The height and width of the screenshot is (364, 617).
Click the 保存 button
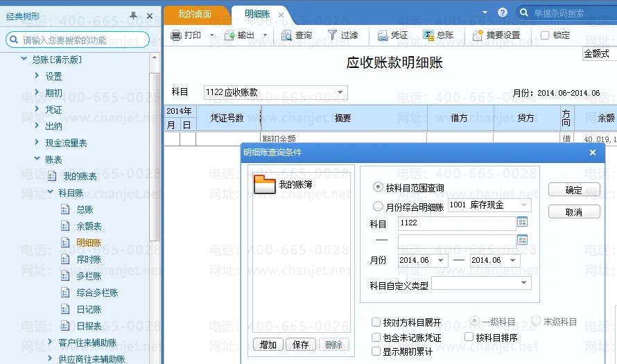tap(301, 345)
